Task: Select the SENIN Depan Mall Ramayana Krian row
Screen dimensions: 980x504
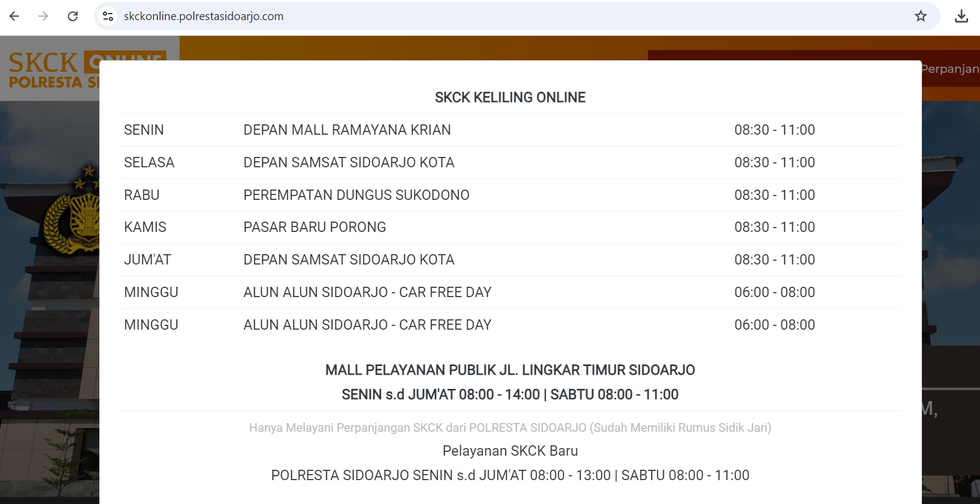Action: click(x=347, y=130)
